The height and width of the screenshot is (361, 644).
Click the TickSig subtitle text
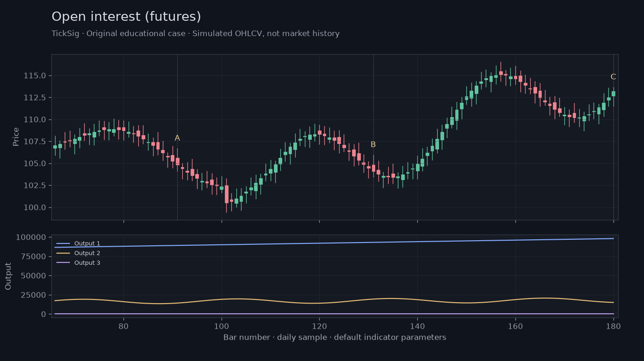[x=195, y=34]
